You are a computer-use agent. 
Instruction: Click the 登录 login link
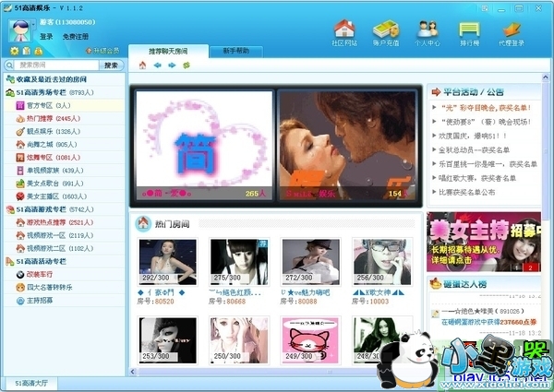pos(46,37)
